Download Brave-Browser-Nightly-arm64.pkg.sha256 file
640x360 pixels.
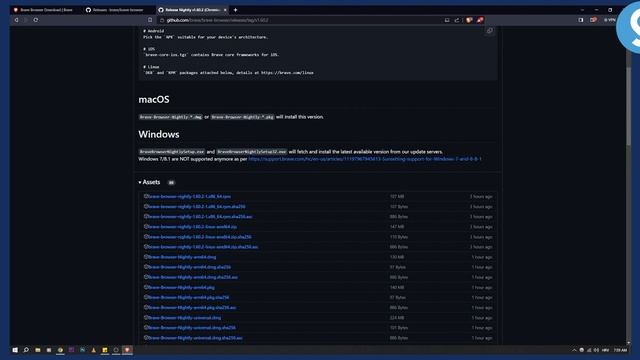click(189, 298)
